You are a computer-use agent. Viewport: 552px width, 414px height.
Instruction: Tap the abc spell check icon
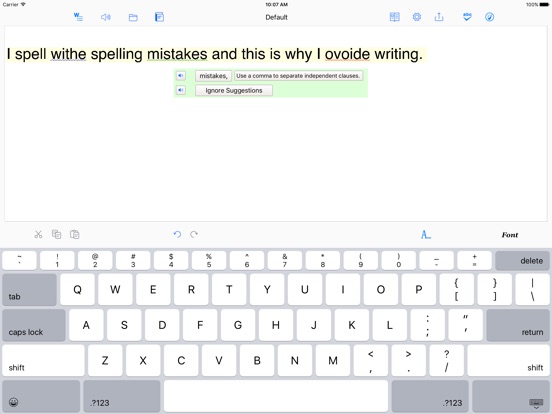(x=467, y=17)
